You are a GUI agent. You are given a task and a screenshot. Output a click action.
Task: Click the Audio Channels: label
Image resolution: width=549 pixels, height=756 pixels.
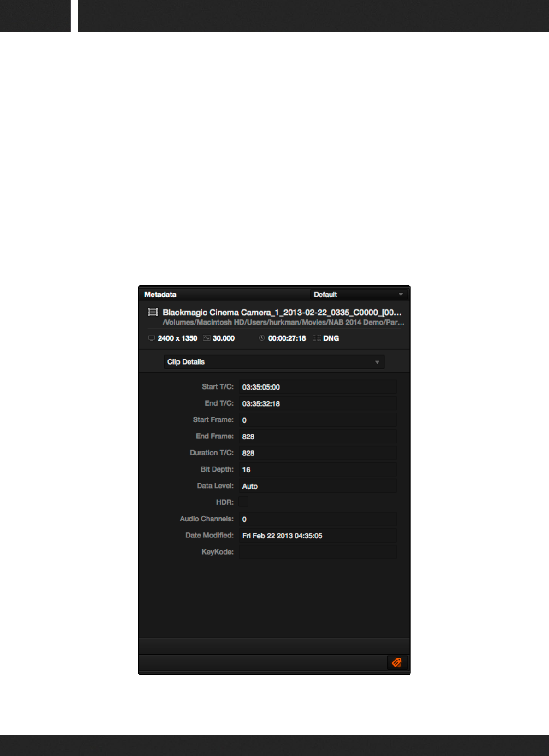(207, 519)
